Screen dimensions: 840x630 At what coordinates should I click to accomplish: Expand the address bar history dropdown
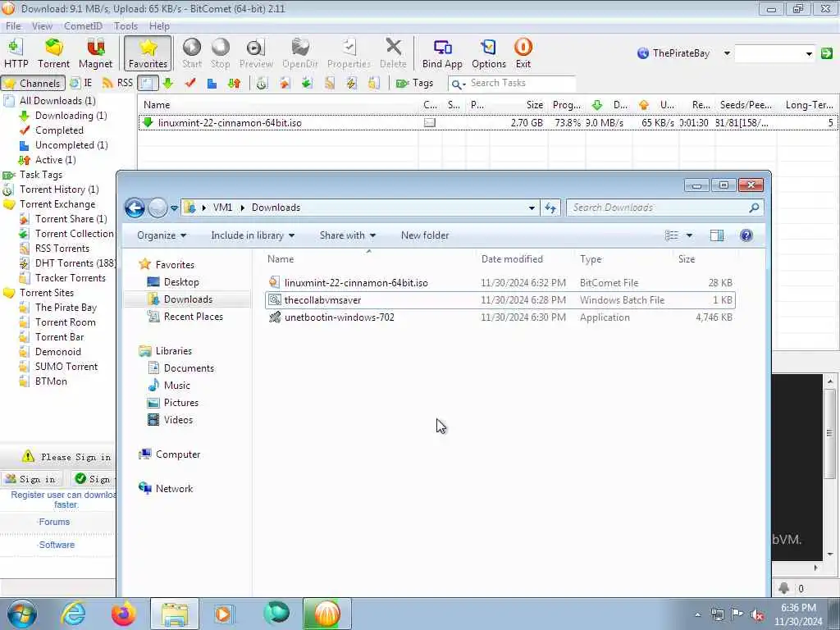532,208
